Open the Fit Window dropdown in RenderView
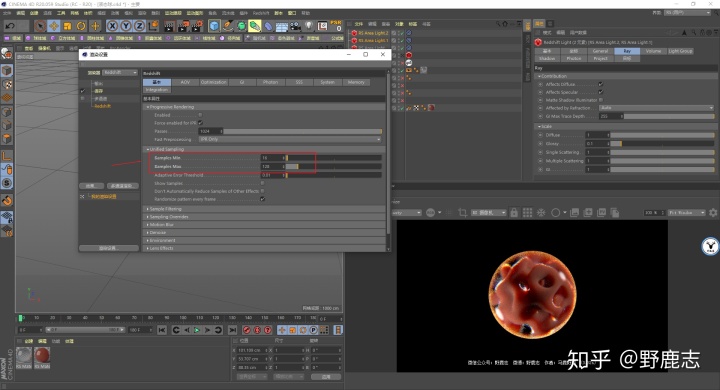The image size is (720, 390). [686, 213]
